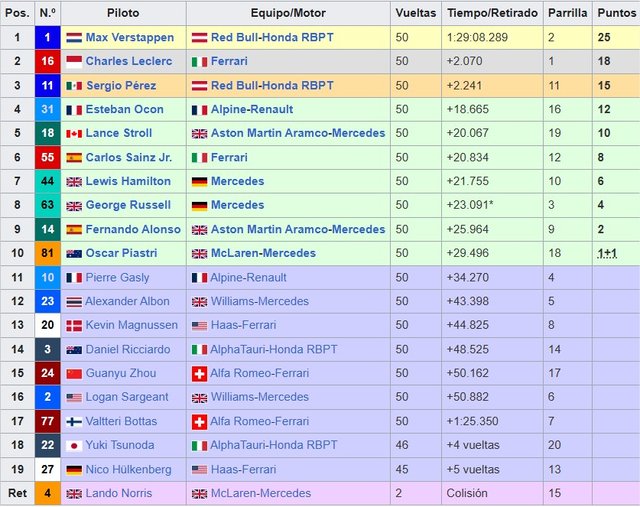Open Mercedes team link in Russell row
Image resolution: width=640 pixels, height=507 pixels.
tap(238, 205)
